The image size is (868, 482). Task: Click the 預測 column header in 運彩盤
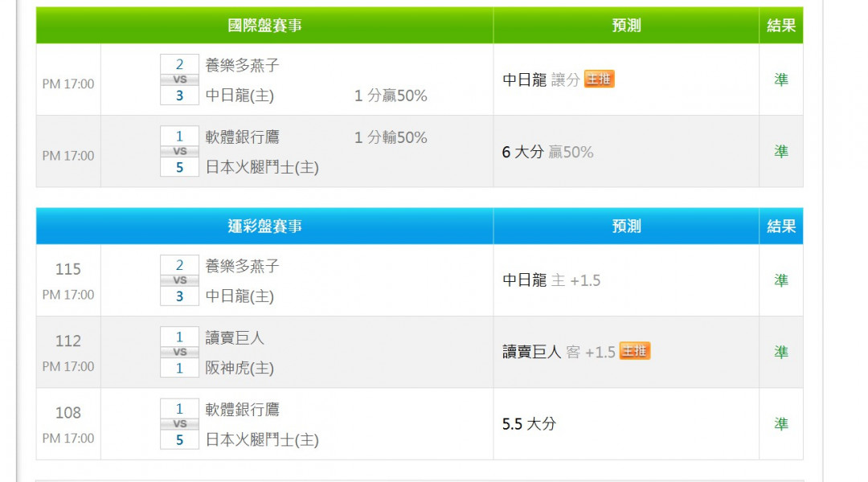pyautogui.click(x=626, y=227)
